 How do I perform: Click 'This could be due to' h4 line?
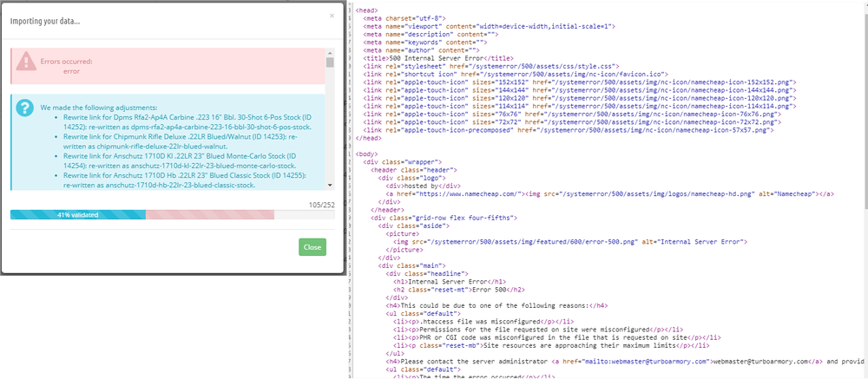click(496, 305)
